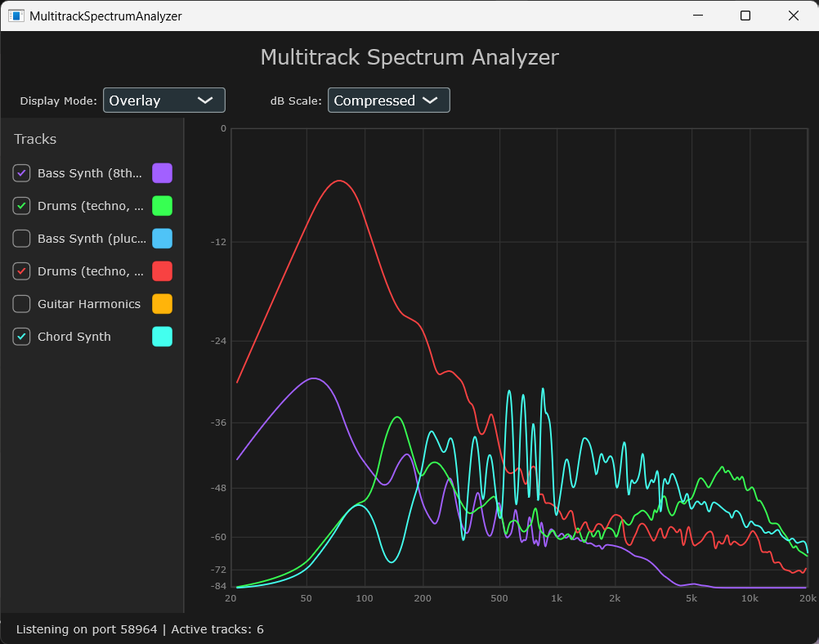Click the red Drums color swatch

[161, 271]
